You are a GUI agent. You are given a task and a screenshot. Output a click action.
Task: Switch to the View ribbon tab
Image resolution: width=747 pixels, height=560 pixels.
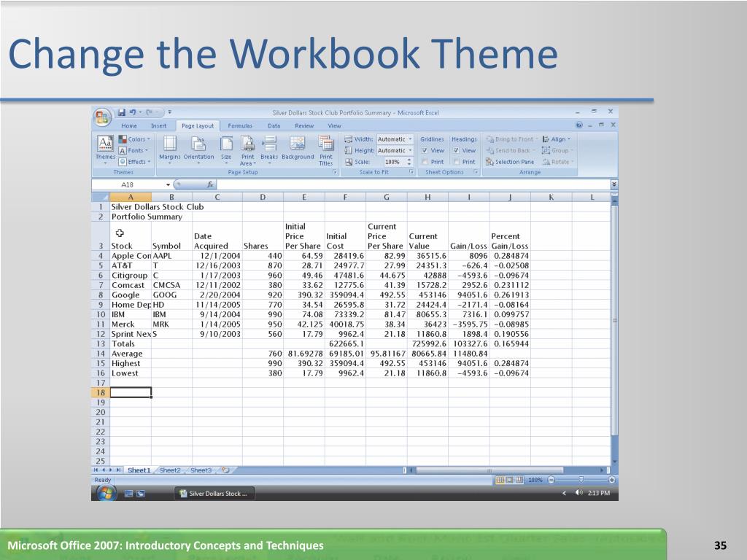334,125
